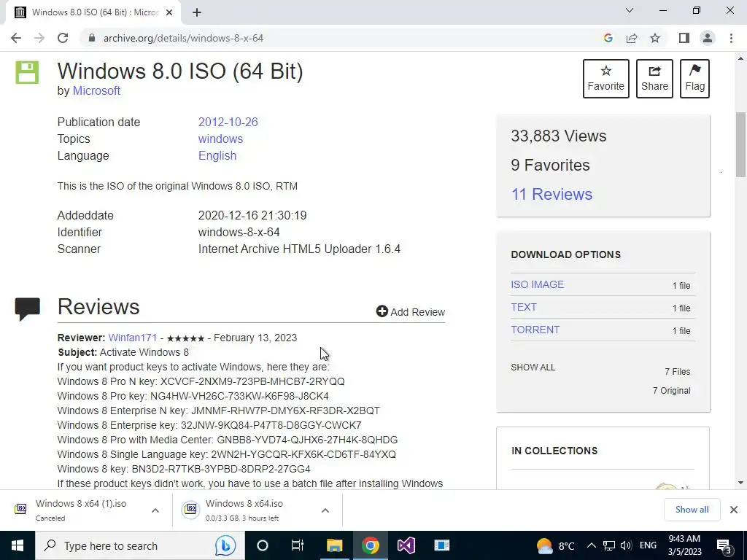Open Cortana circle icon
747x560 pixels.
263,545
